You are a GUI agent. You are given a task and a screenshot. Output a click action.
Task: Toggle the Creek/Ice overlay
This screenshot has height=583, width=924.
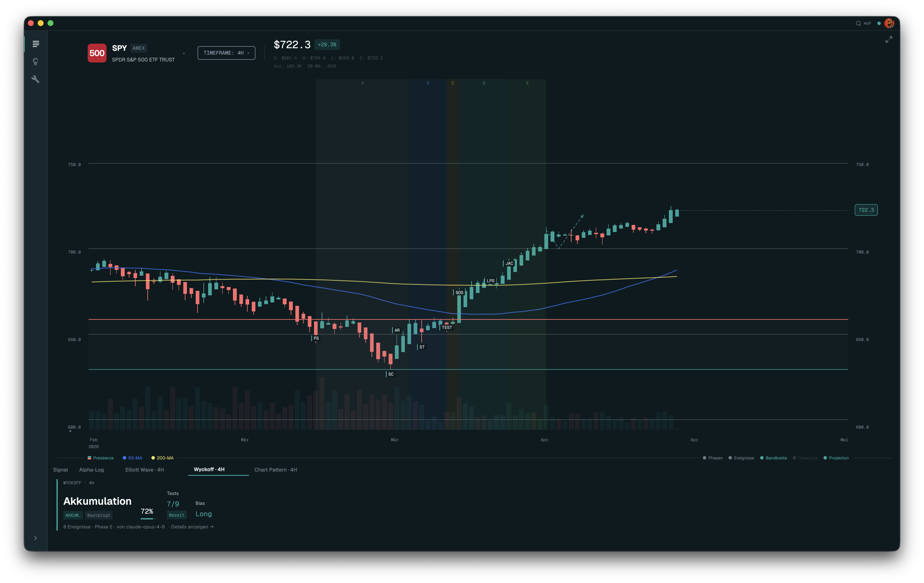pos(805,458)
